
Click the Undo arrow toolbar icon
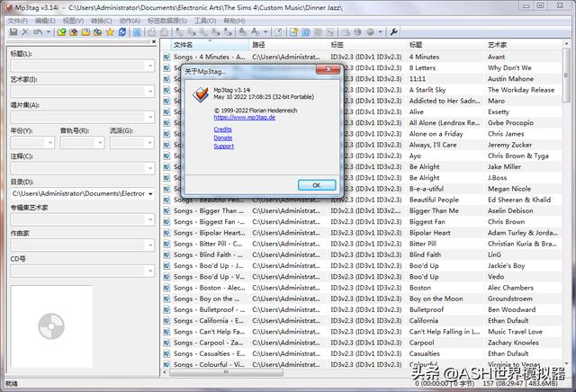38,32
